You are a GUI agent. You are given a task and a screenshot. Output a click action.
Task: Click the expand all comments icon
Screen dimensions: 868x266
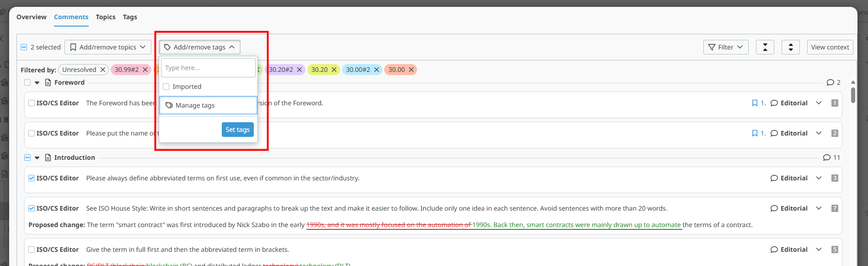tap(791, 47)
